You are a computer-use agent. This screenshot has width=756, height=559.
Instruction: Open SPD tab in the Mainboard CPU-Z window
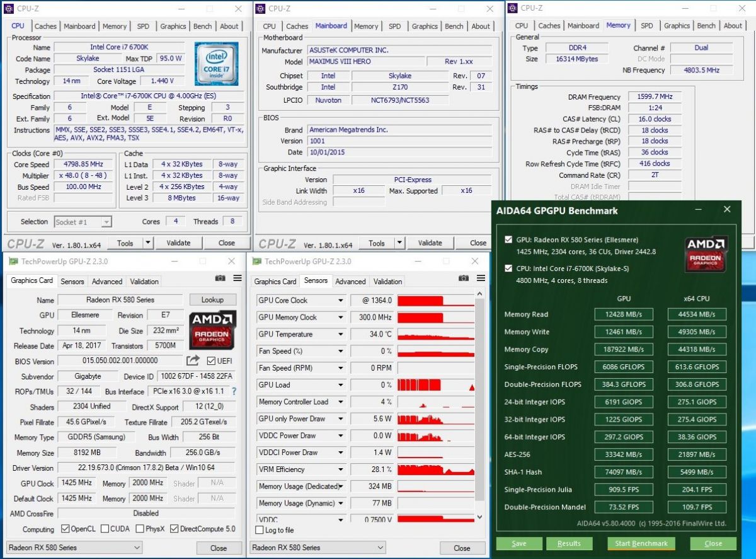click(395, 26)
